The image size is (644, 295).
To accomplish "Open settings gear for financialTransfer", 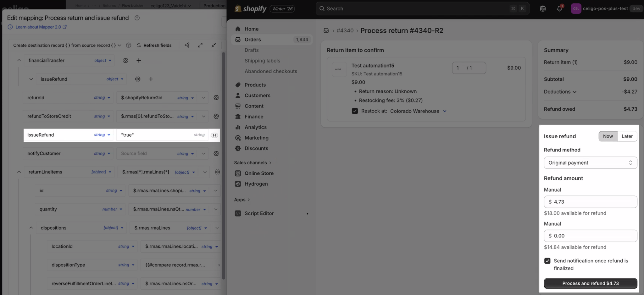I will [x=125, y=60].
